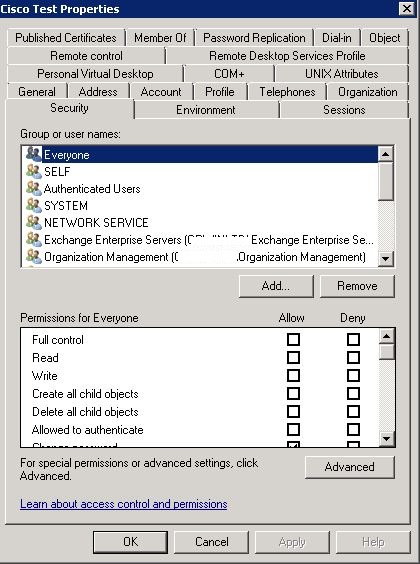Open the Account tab
The image size is (420, 564).
(x=161, y=92)
